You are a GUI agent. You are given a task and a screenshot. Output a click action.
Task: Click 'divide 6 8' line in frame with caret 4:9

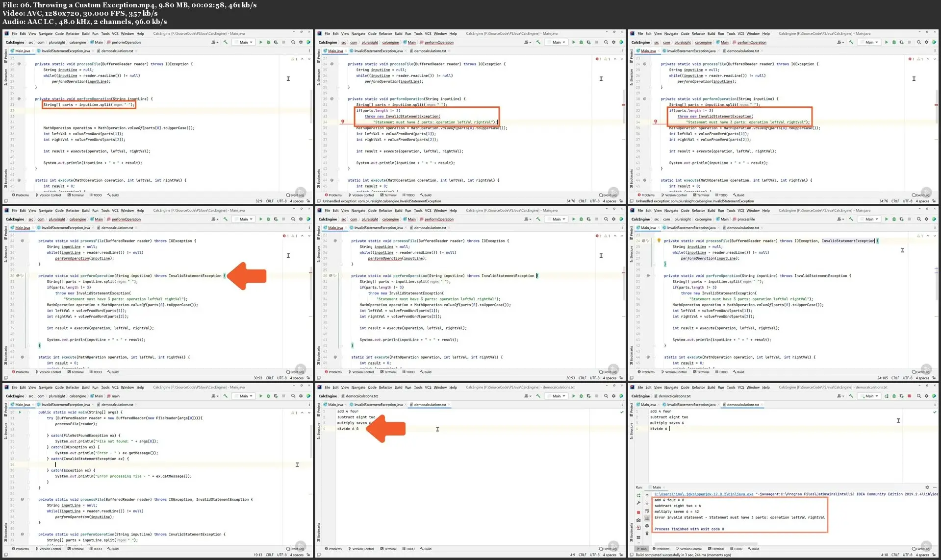pyautogui.click(x=348, y=429)
